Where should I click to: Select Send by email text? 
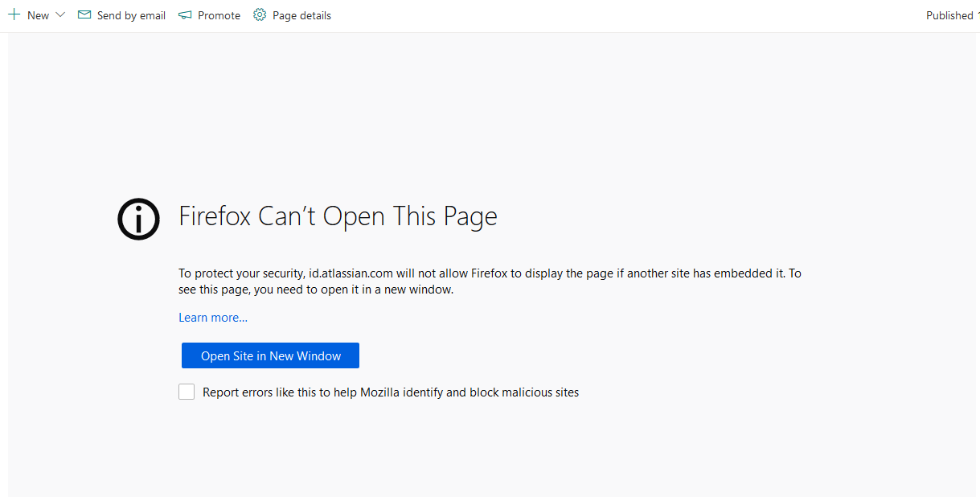click(x=131, y=15)
